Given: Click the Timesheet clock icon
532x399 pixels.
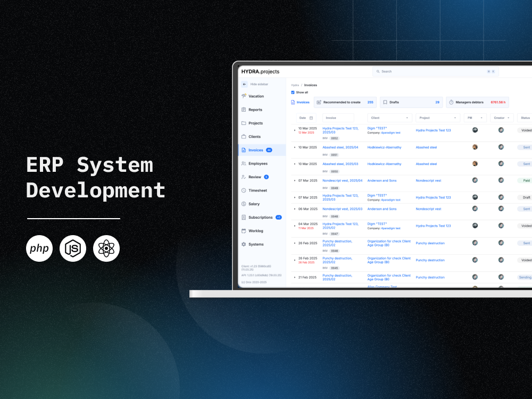Looking at the screenshot, I should tap(244, 190).
